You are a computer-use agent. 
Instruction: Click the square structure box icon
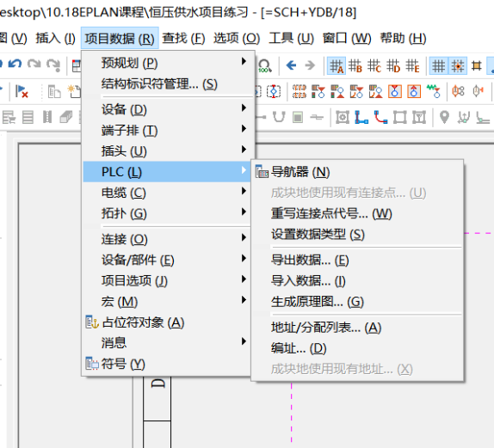tap(400, 117)
